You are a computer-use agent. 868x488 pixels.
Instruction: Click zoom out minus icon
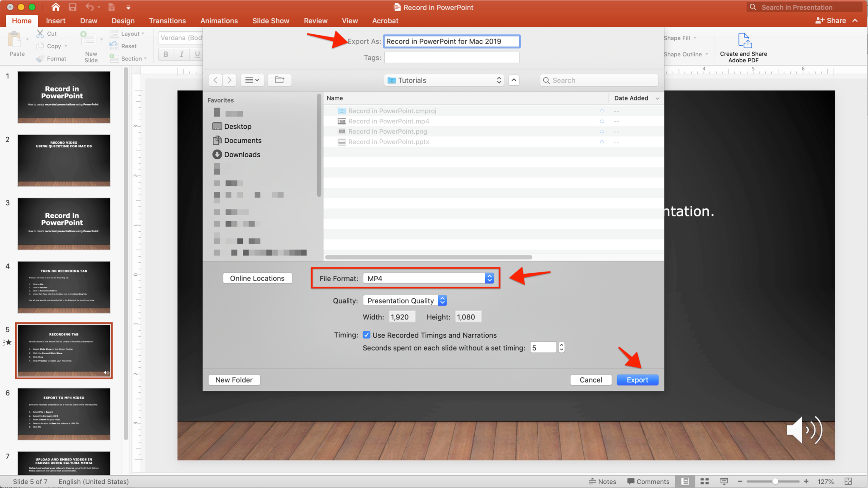click(x=740, y=482)
